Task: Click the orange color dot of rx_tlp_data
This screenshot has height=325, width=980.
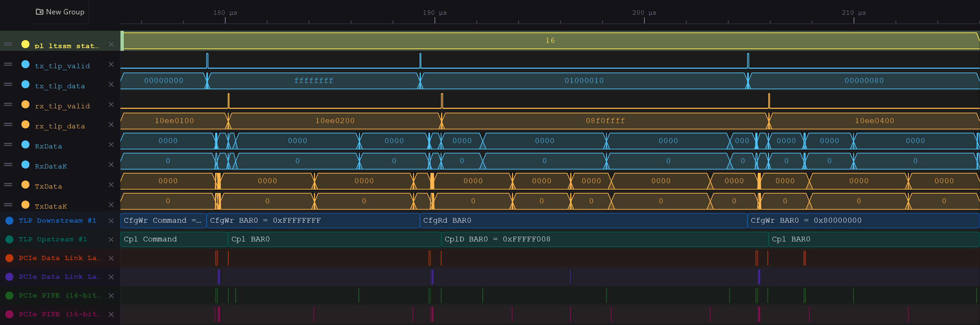Action: [x=25, y=124]
